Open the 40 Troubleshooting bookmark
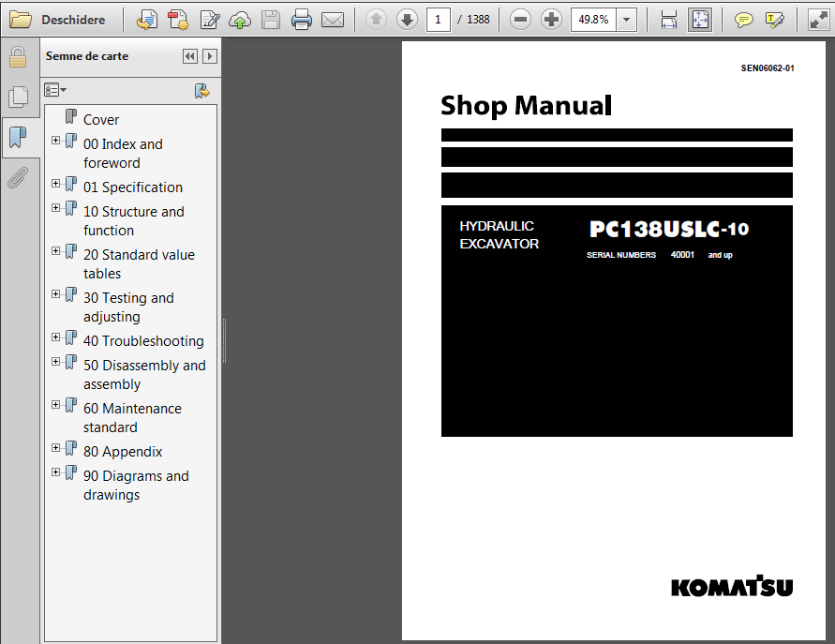 143,341
